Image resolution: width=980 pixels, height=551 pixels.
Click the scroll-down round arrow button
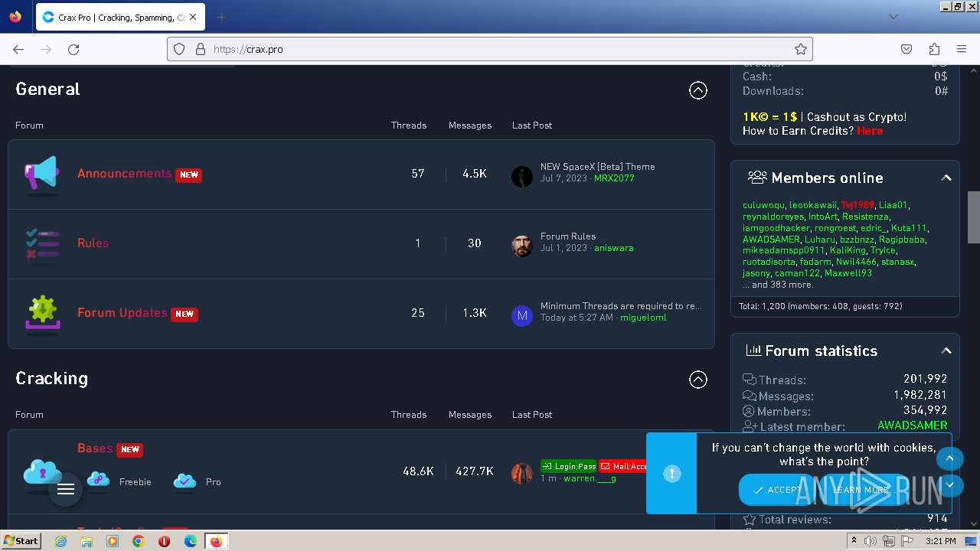tap(950, 484)
